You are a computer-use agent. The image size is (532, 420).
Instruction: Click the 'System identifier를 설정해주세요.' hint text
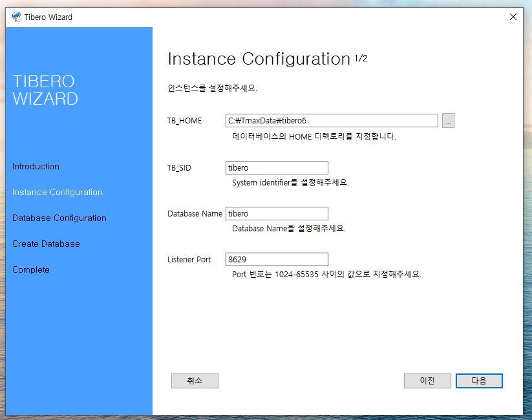pyautogui.click(x=290, y=182)
